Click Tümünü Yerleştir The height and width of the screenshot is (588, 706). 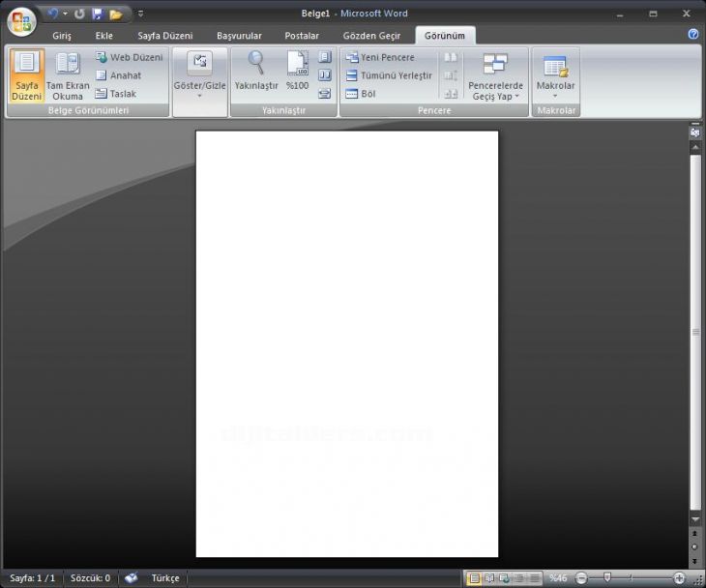click(389, 75)
